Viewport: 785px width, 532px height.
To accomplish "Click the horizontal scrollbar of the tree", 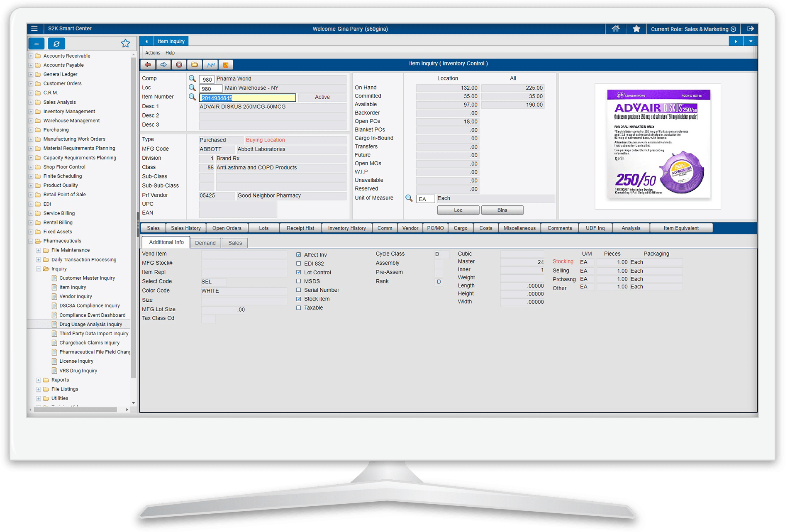I will pyautogui.click(x=75, y=410).
